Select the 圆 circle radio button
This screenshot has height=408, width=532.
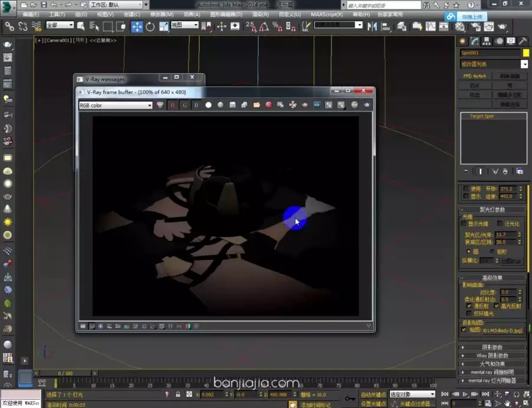pos(469,252)
